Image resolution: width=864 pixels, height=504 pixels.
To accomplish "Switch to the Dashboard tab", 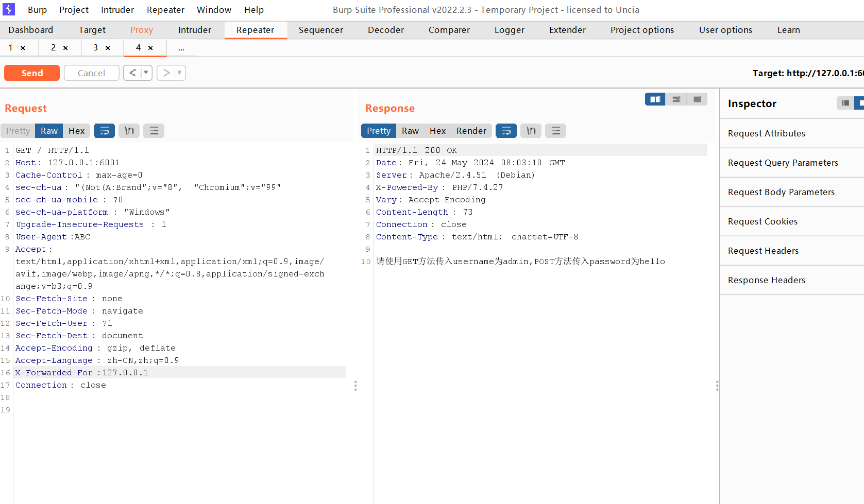I will tap(31, 30).
